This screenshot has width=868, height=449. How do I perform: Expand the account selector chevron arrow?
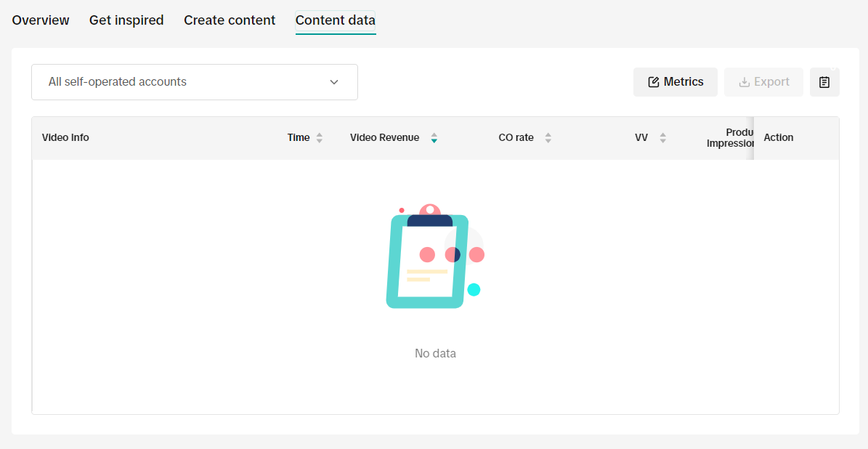coord(334,82)
